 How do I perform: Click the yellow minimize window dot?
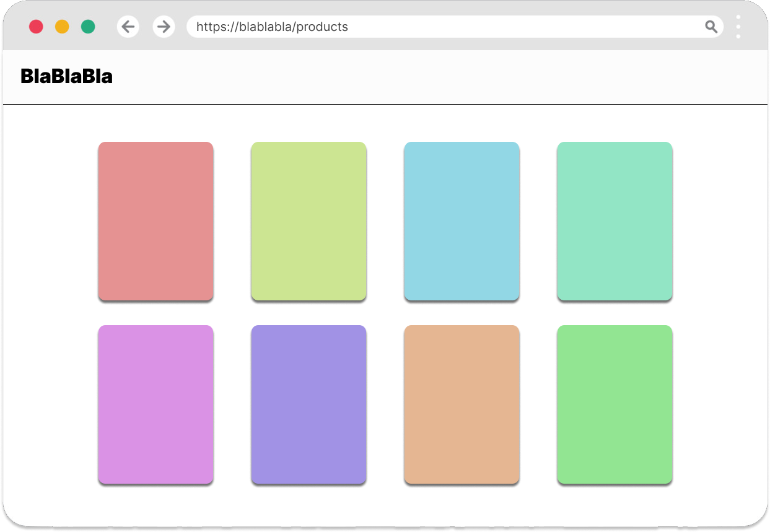[62, 27]
